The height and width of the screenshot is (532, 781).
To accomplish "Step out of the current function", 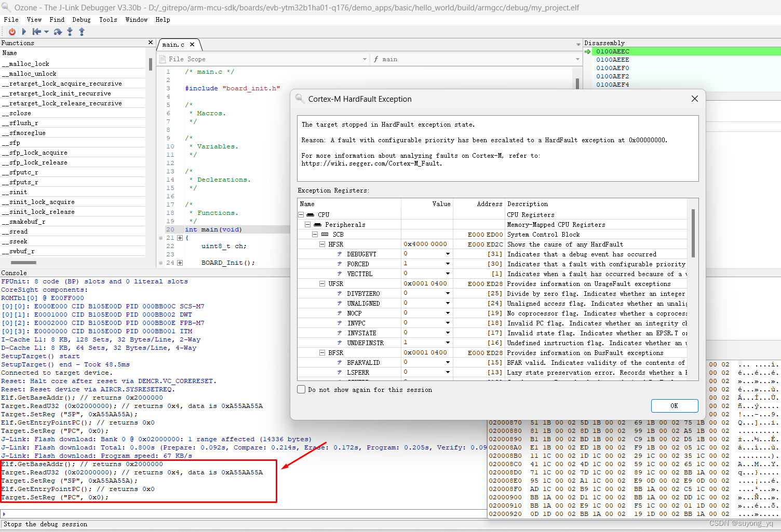I will (x=82, y=32).
